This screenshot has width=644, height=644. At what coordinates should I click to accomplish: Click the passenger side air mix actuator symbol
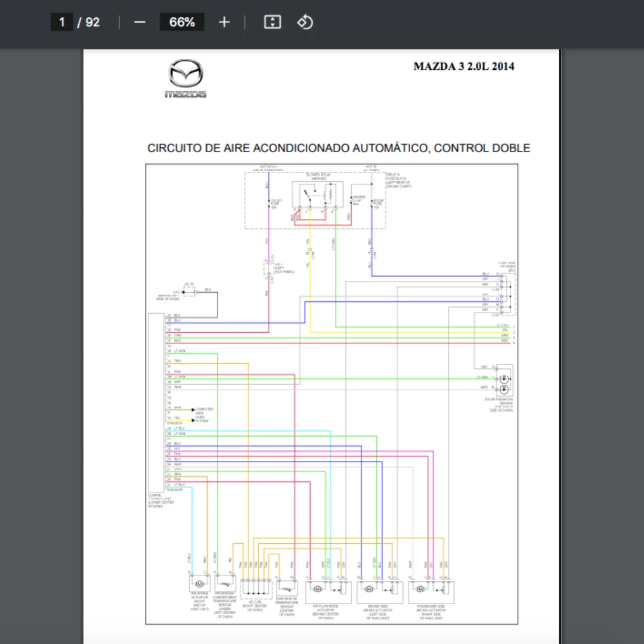431,592
